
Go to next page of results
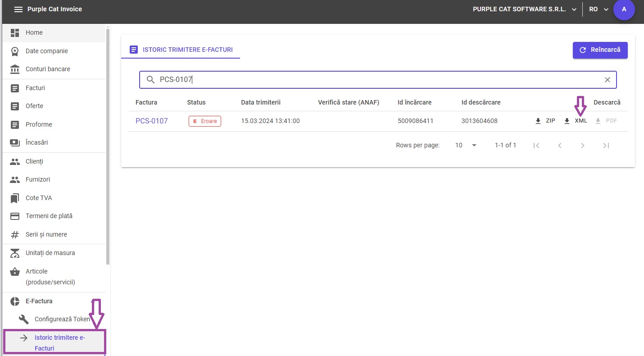[582, 145]
